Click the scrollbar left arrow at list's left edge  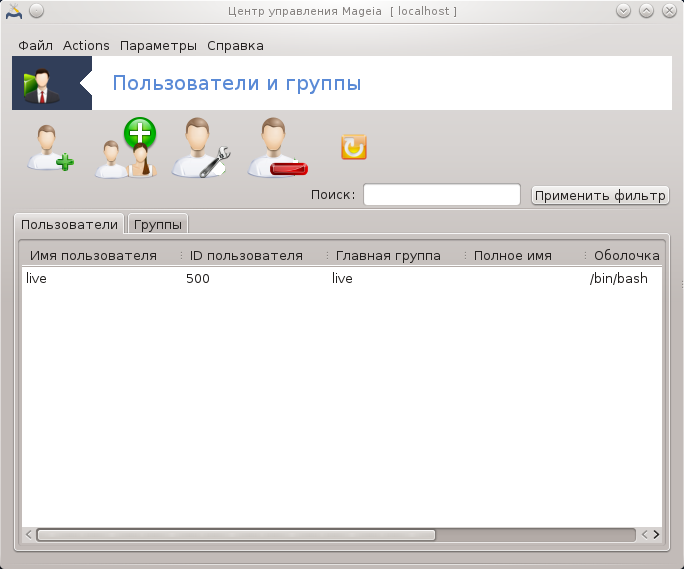click(x=29, y=535)
